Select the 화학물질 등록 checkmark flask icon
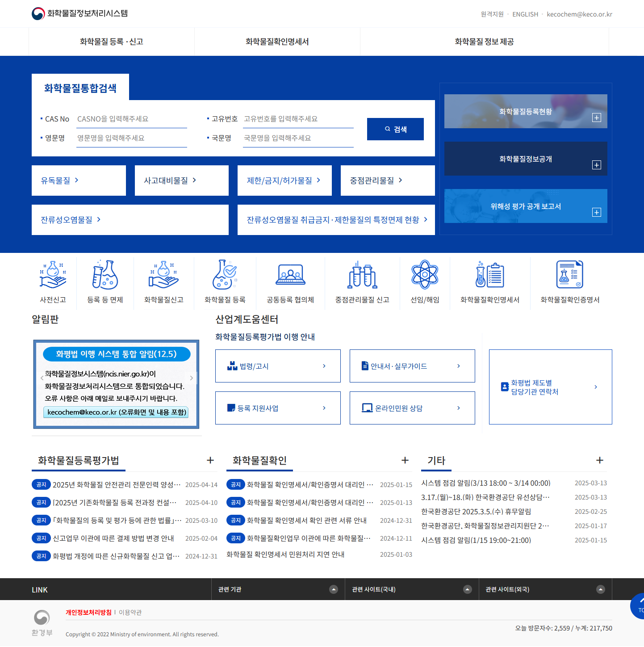The image size is (644, 647). click(x=225, y=275)
